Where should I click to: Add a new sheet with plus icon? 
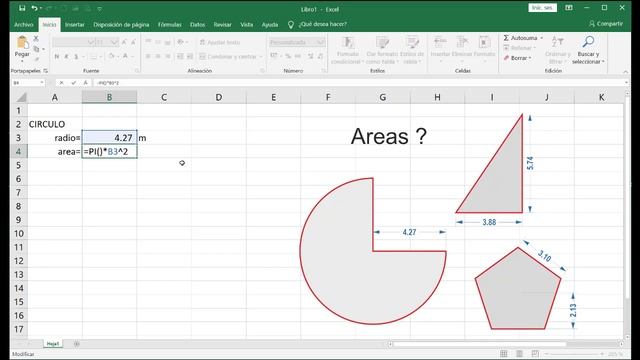77,344
